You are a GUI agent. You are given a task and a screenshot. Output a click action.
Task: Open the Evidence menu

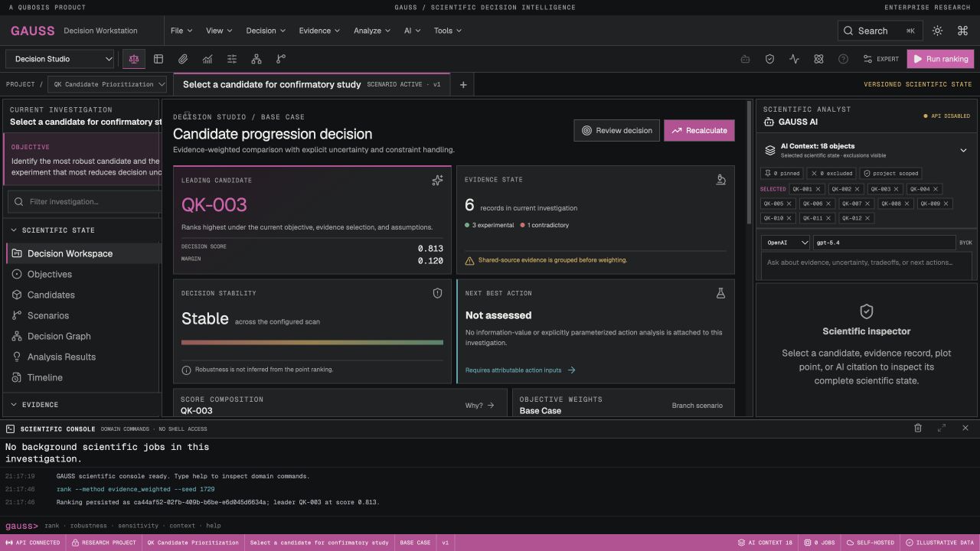click(x=320, y=31)
